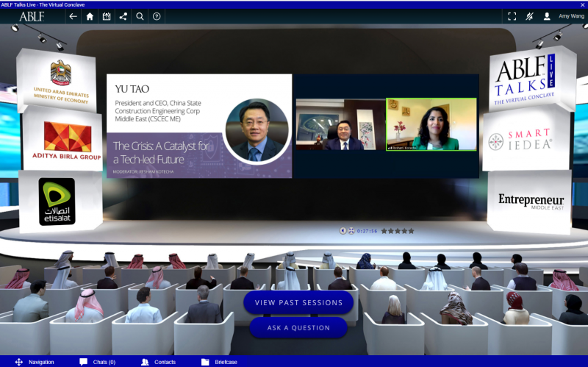Click the session title 'The Crisis: A Catalyst'
This screenshot has height=367, width=588.
click(161, 152)
